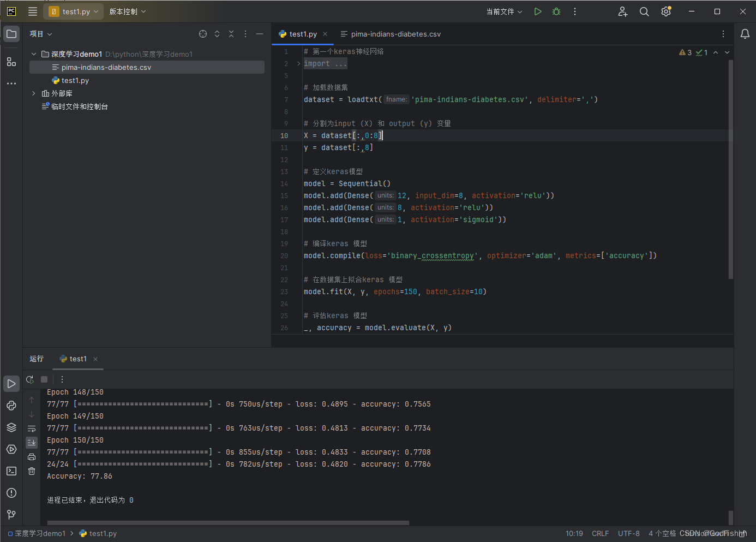
Task: Collapse all in project tree icon
Action: click(x=231, y=34)
